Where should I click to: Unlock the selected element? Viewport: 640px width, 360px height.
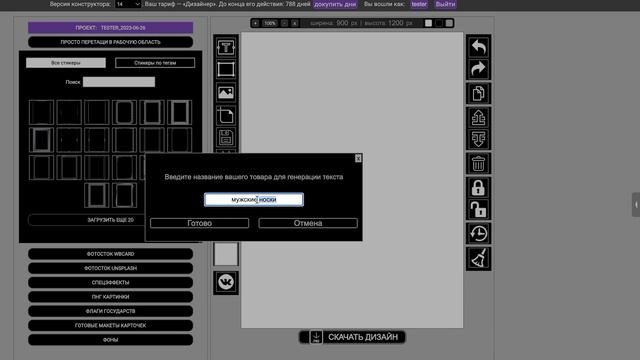(478, 209)
